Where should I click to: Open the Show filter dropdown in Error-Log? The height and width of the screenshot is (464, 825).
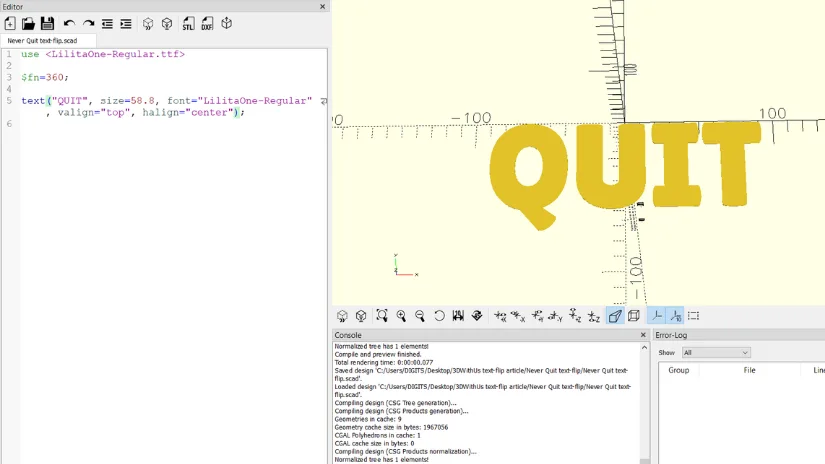click(x=716, y=352)
